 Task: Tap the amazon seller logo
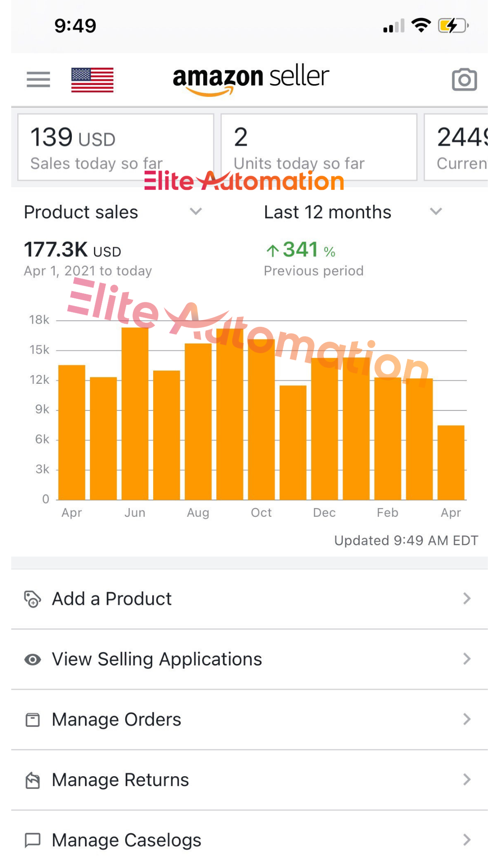click(251, 79)
